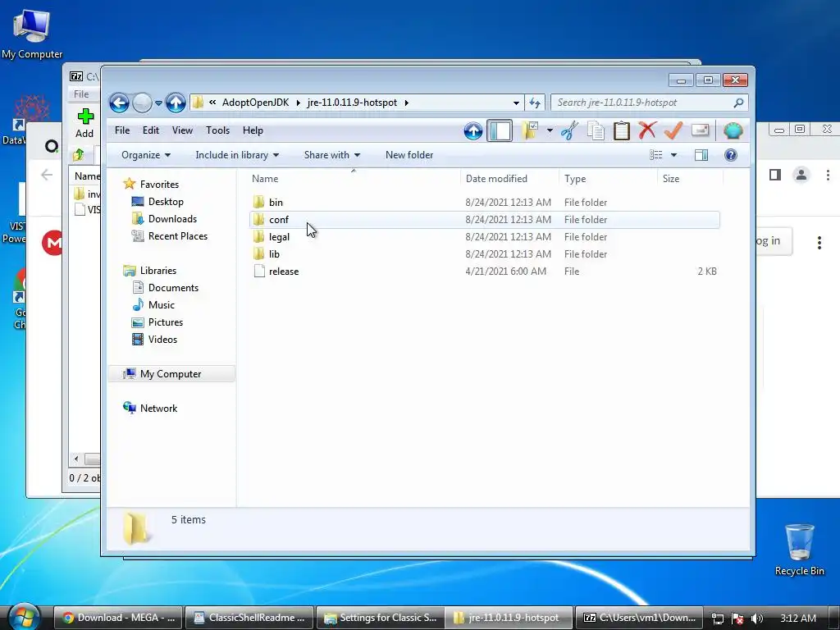Click the green Add button in 7-Zip window
Viewport: 840px width, 630px height.
point(84,124)
